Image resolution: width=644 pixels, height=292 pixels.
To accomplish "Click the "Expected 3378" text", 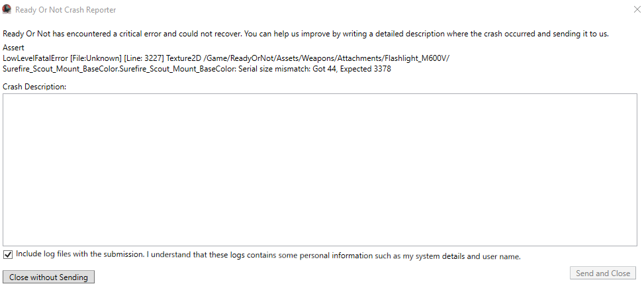I will coord(365,69).
